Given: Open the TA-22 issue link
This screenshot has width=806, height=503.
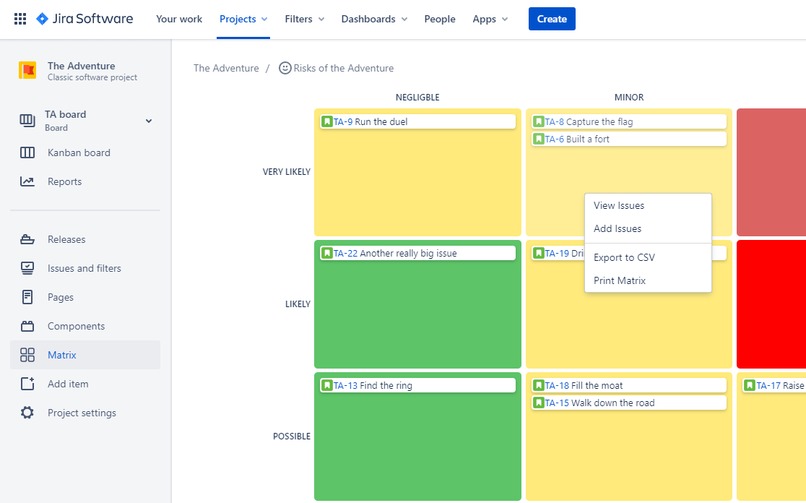Looking at the screenshot, I should 345,253.
